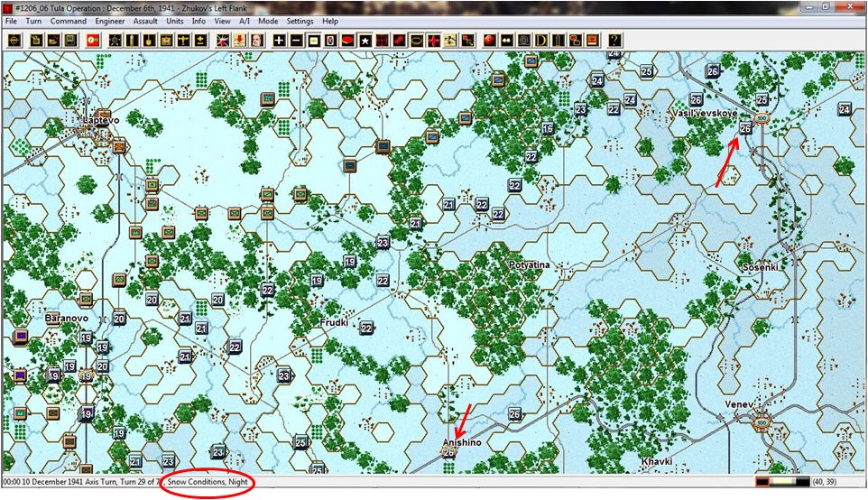Viewport: 868px width, 500px height.
Task: Open help with question mark icon
Action: pyautogui.click(x=614, y=41)
